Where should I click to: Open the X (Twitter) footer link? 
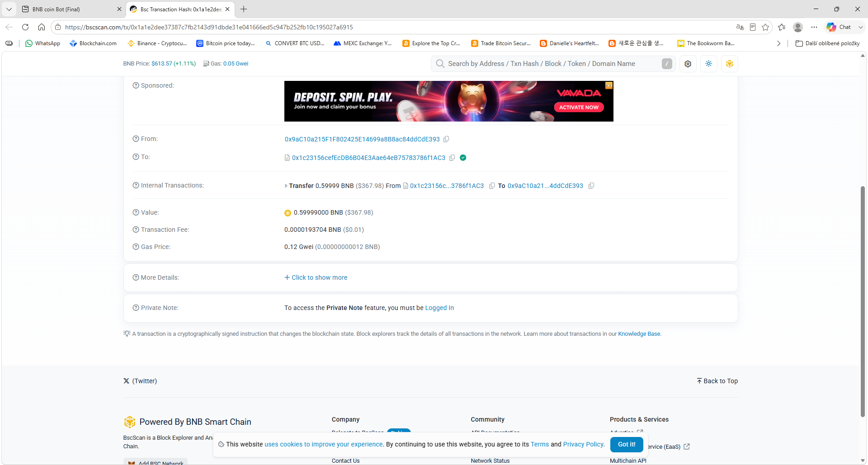(140, 381)
